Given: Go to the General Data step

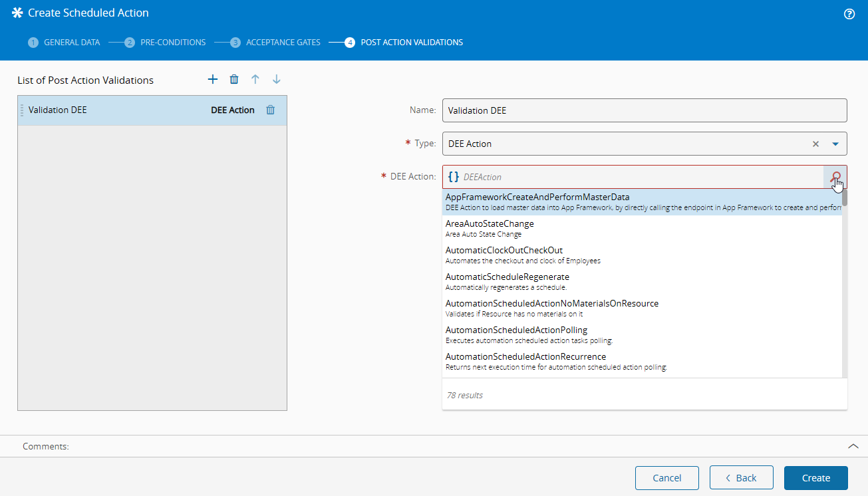Looking at the screenshot, I should 65,43.
